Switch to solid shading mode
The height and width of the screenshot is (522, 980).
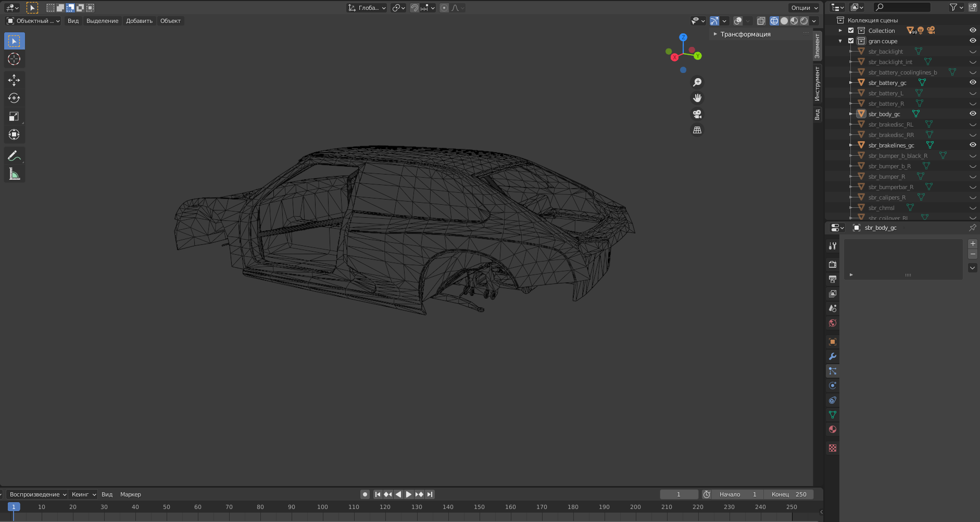click(x=784, y=21)
